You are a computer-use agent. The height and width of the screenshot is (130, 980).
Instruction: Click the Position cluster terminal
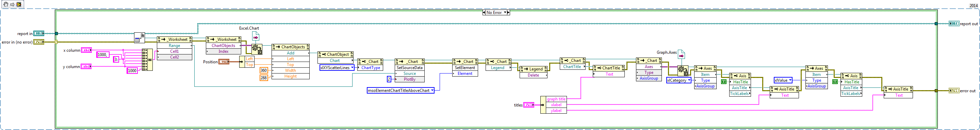click(x=224, y=62)
